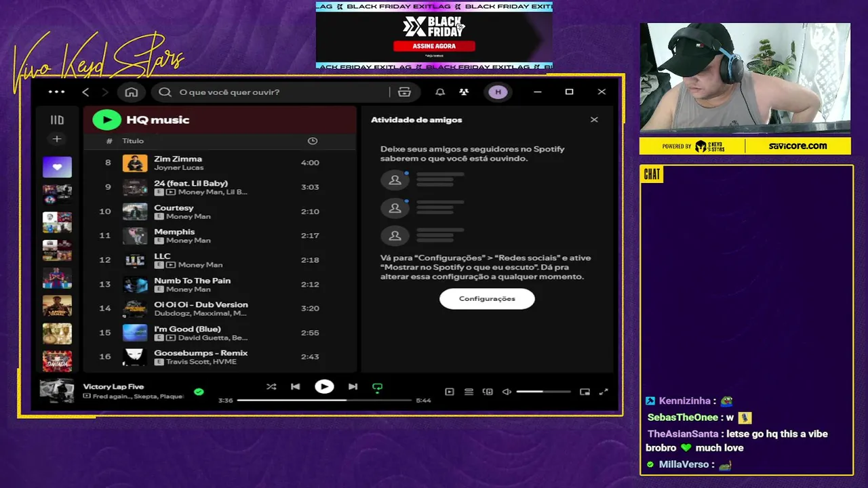The image size is (868, 488).
Task: Open the notifications bell
Action: 440,92
